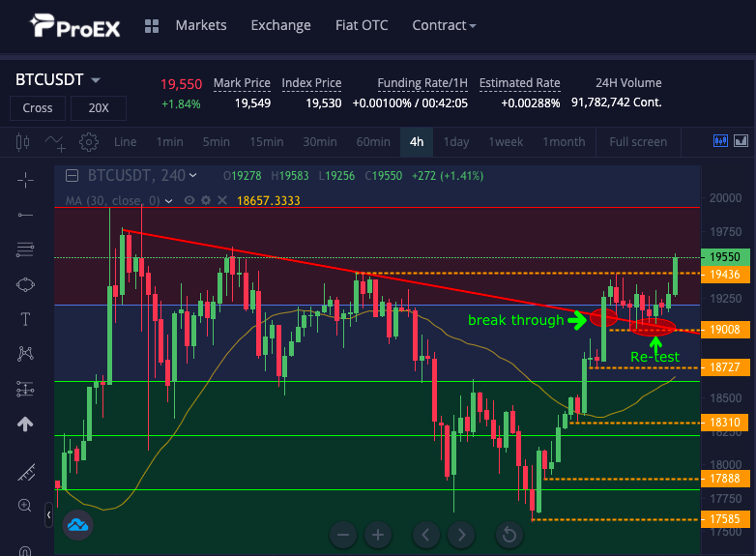
Task: Toggle the magnet mode icon
Action: pos(25,551)
